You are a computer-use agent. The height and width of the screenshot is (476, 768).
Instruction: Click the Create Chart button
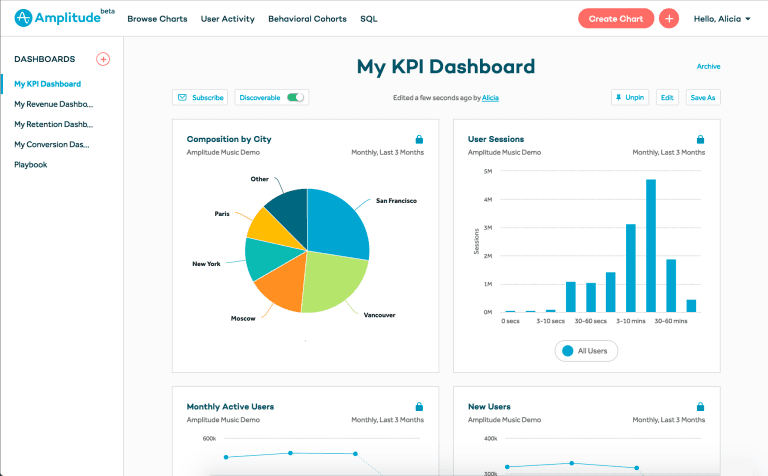(616, 18)
